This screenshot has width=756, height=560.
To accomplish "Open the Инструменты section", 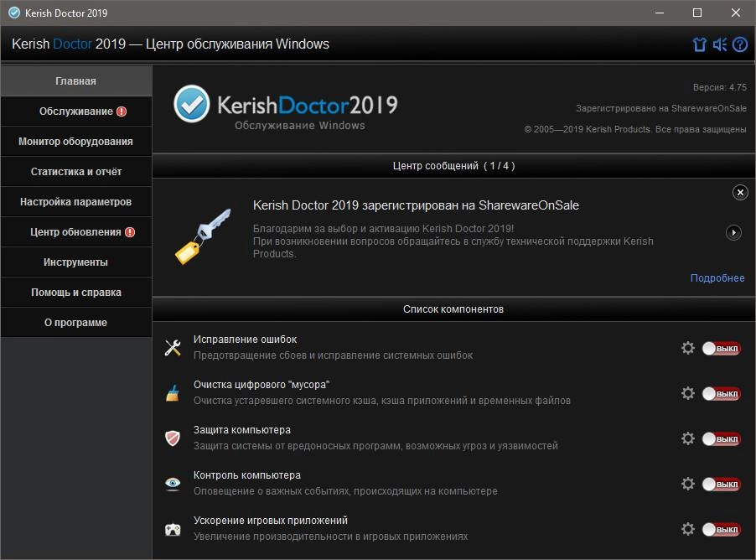I will coord(76,262).
